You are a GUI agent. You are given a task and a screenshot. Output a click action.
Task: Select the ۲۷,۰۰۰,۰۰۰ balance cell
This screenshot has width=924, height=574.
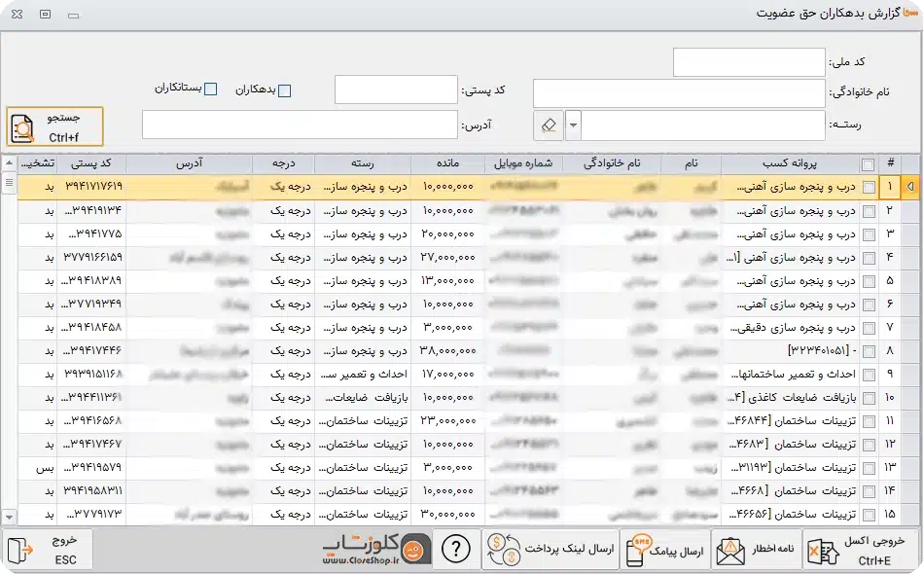coord(447,258)
